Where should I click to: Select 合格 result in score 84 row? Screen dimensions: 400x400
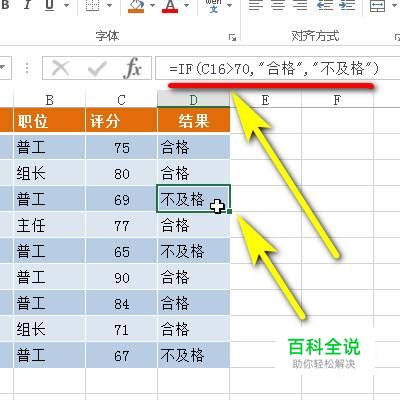click(193, 303)
